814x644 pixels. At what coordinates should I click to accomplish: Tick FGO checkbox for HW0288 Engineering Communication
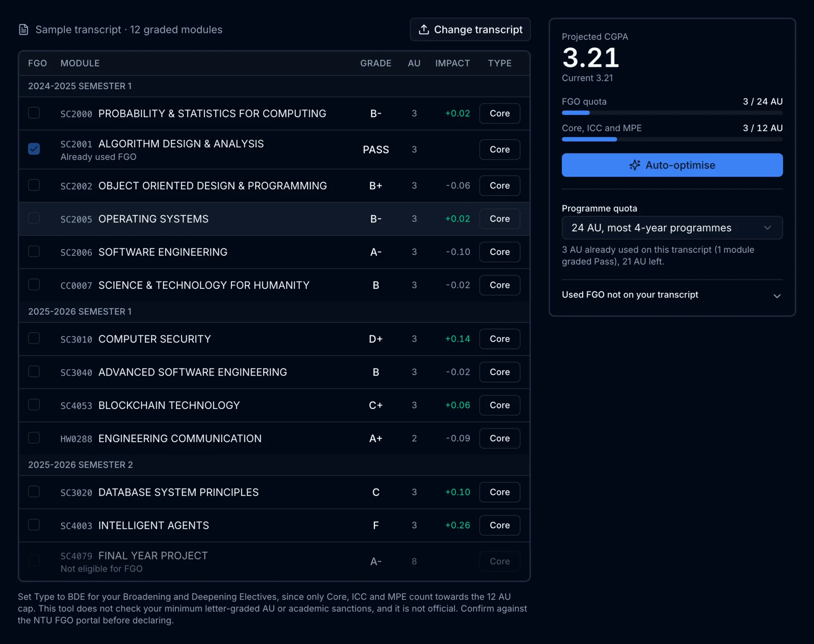(34, 437)
